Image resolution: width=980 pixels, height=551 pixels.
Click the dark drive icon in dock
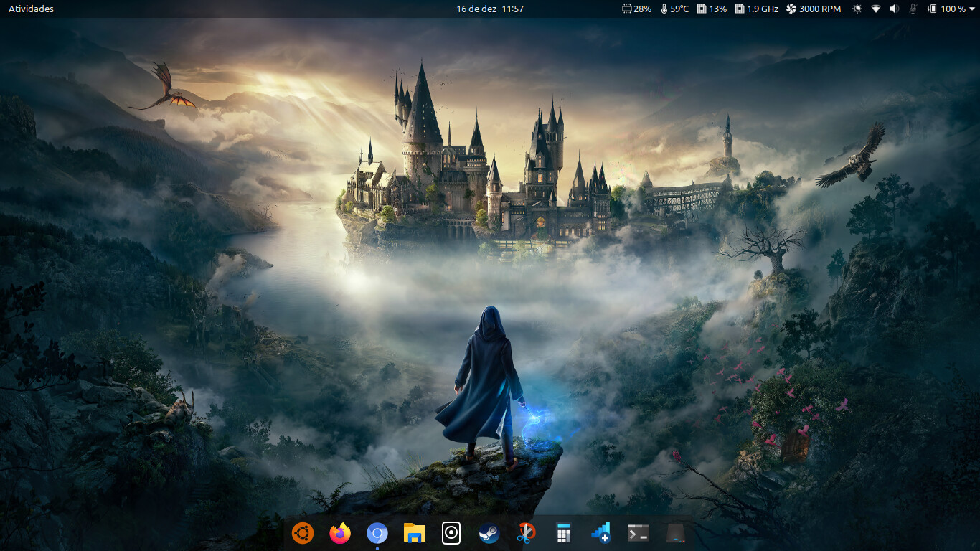[x=675, y=533]
